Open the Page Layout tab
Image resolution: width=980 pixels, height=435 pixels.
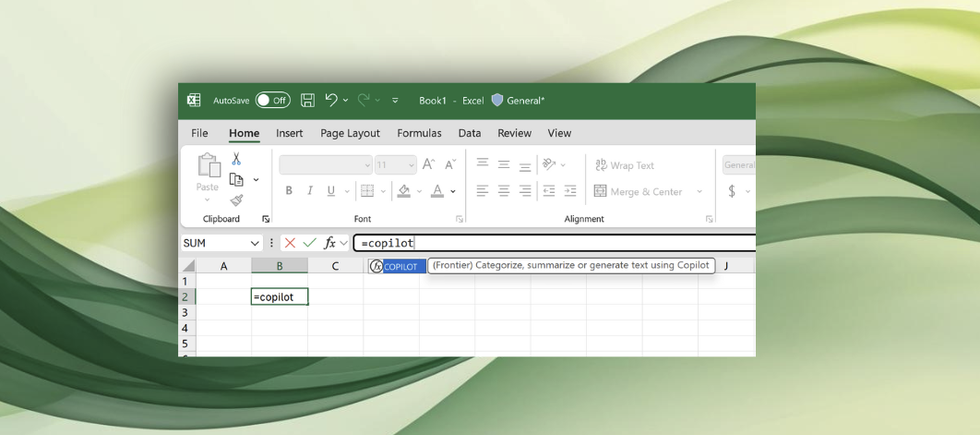point(350,133)
